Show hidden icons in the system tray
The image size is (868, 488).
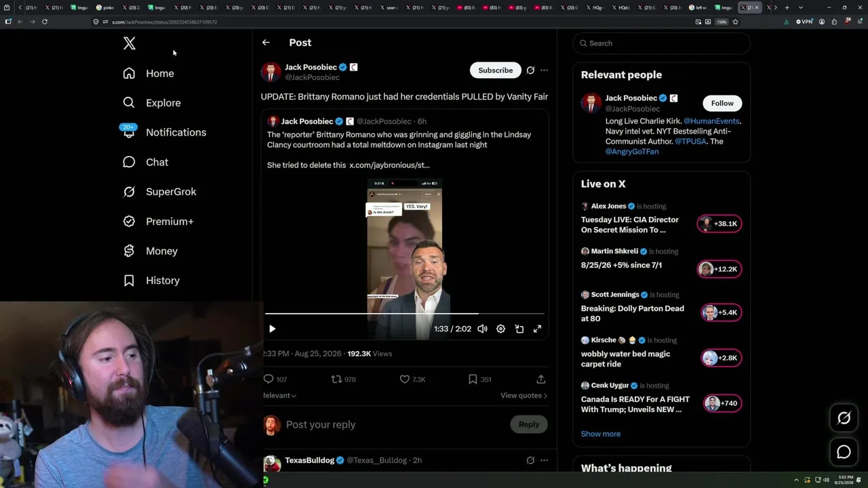pos(797,480)
